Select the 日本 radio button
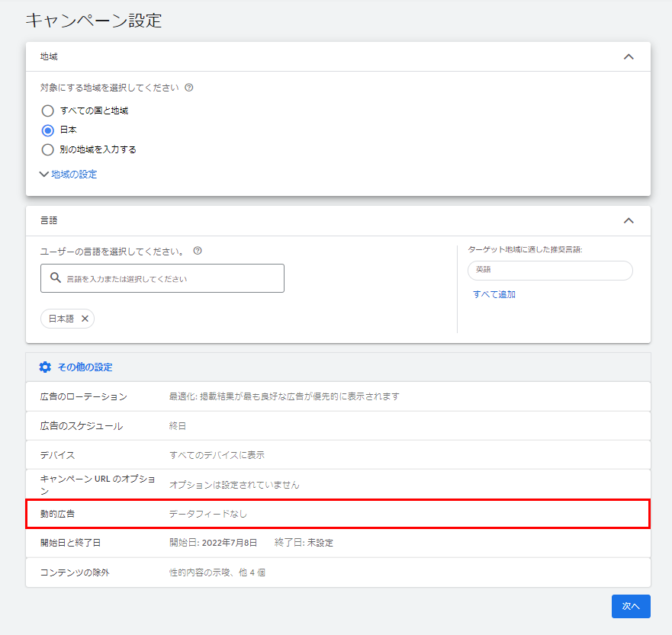 (x=48, y=130)
